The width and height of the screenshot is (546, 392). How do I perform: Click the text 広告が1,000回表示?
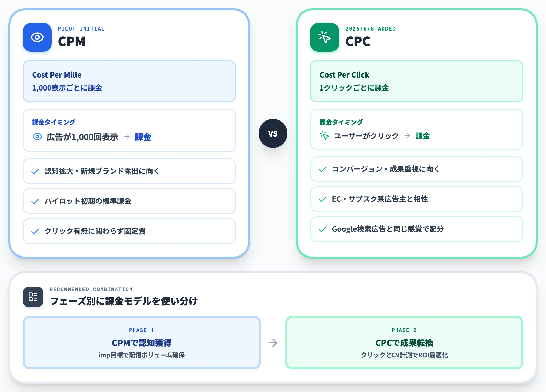tap(82, 137)
